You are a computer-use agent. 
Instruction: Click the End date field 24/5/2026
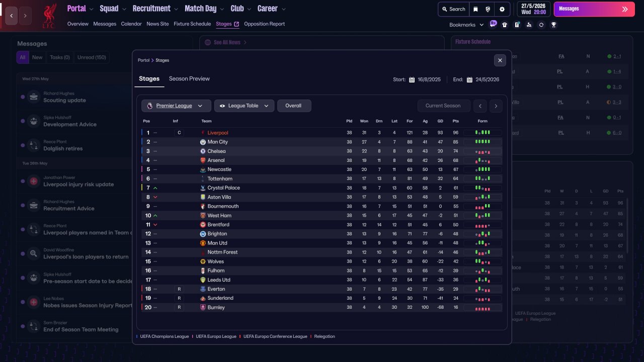[488, 79]
